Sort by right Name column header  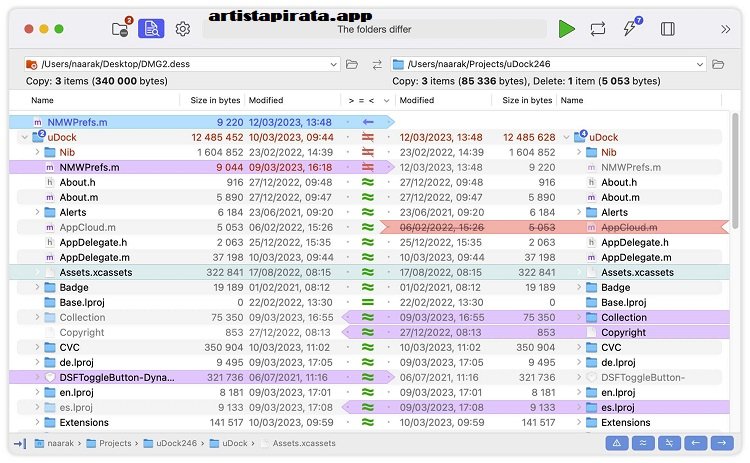click(572, 100)
